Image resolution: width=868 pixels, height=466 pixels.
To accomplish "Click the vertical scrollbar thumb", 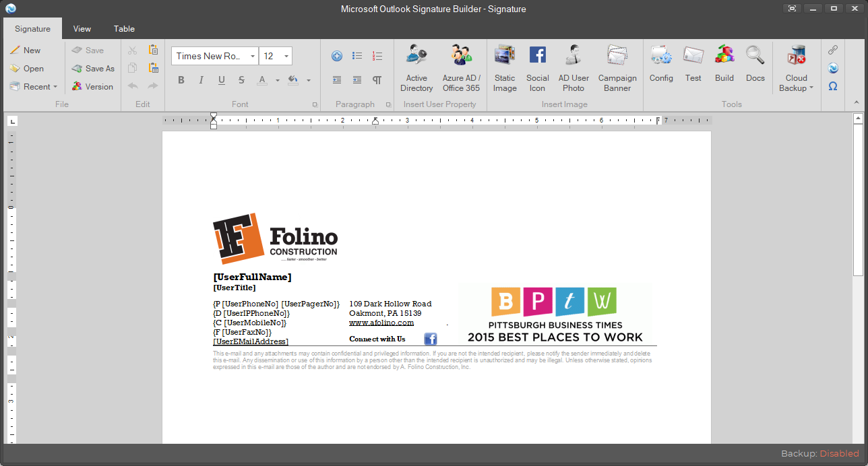I will click(858, 200).
